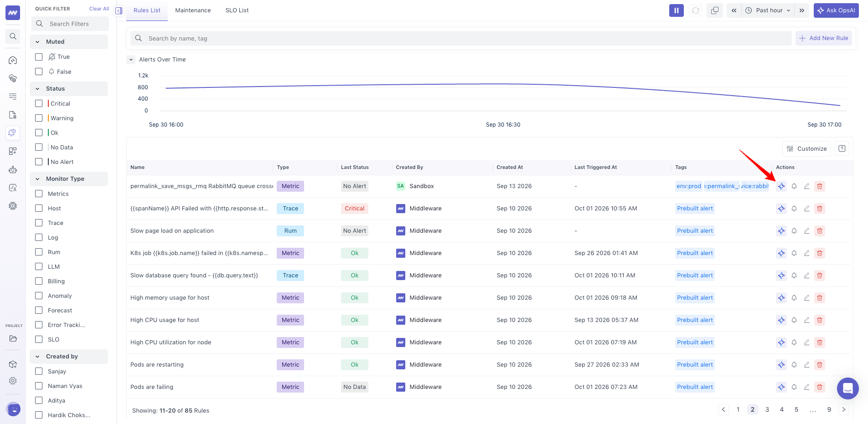
Task: Pause live refresh
Action: coord(677,10)
